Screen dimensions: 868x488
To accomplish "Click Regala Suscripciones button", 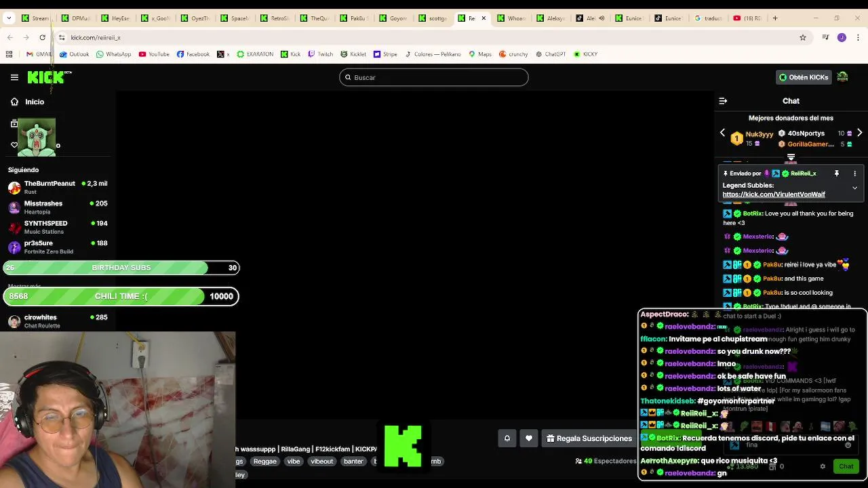I will click(589, 439).
